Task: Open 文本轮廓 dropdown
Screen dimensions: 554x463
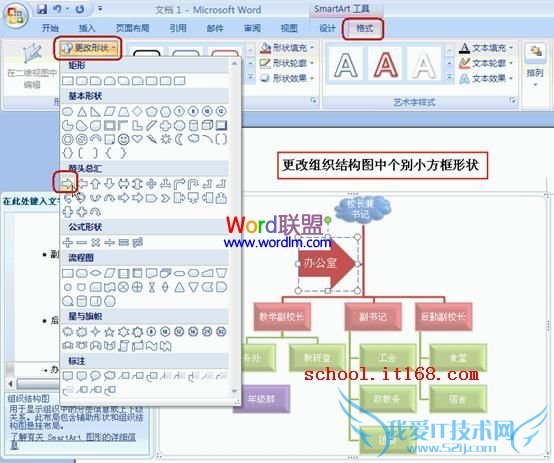Action: click(486, 63)
